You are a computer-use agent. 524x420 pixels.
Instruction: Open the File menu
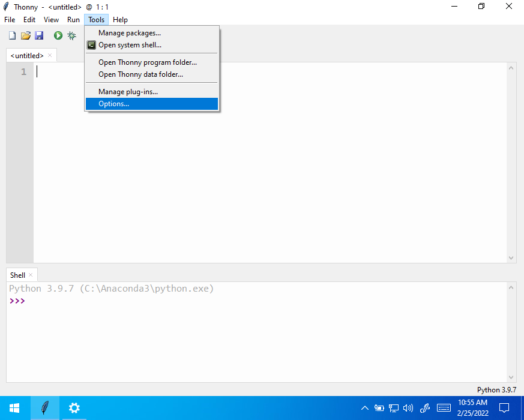coord(10,20)
